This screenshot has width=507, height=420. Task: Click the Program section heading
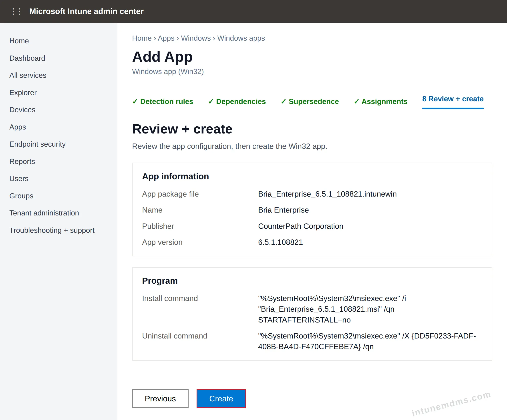click(160, 281)
